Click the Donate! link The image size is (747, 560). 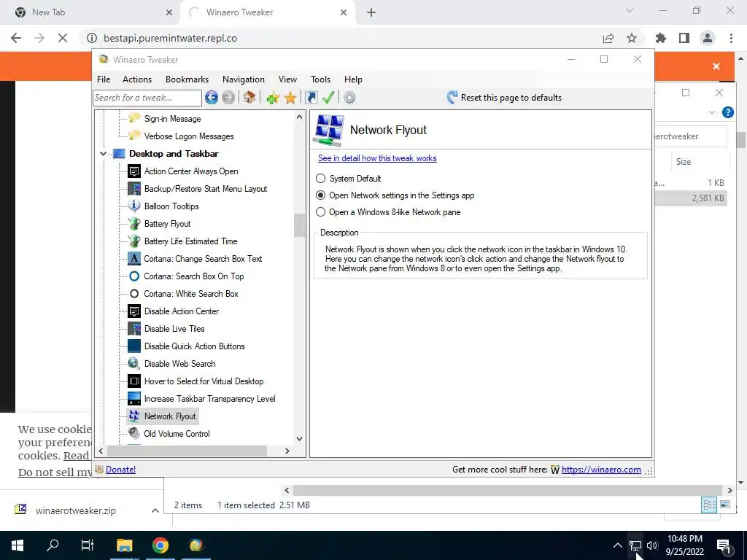[x=120, y=470]
